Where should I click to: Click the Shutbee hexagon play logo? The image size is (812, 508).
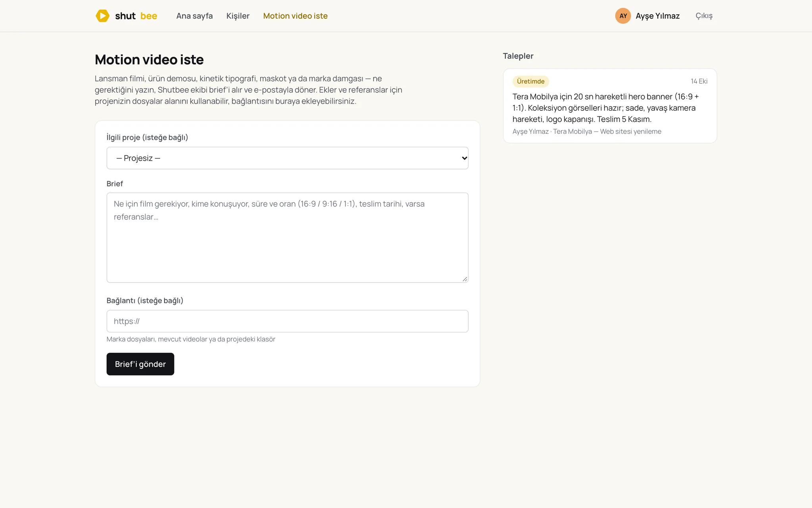point(102,16)
